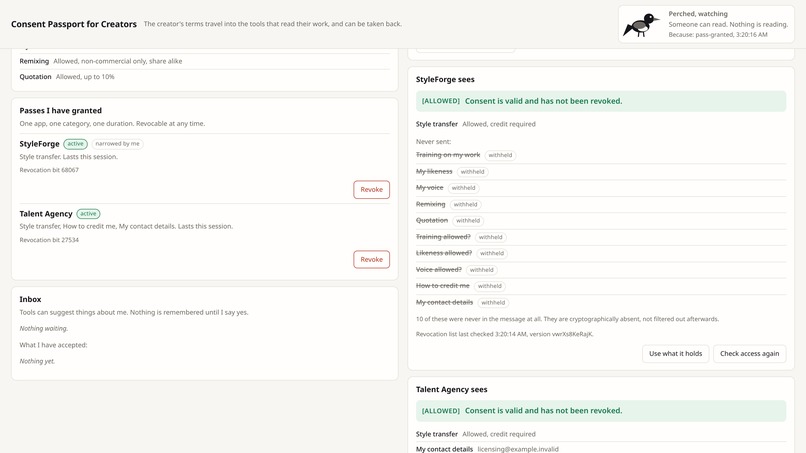Image resolution: width=806 pixels, height=453 pixels.
Task: Click struck-through 'Quotation' in Never sent list
Action: click(x=432, y=221)
